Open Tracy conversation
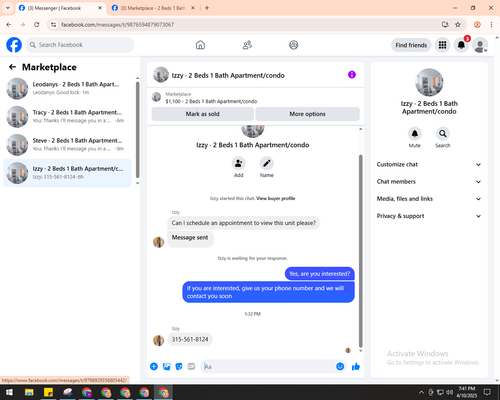Viewport: 500px width, 400px height. point(67,117)
